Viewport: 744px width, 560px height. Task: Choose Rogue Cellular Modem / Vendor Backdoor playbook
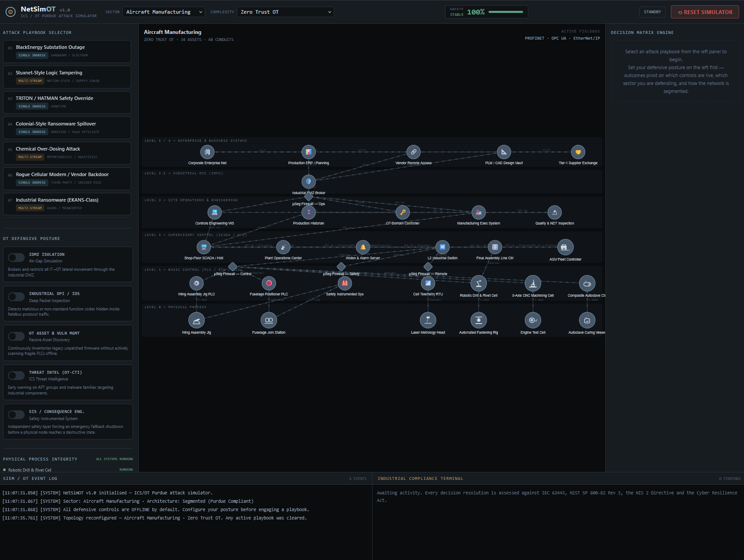[67, 178]
